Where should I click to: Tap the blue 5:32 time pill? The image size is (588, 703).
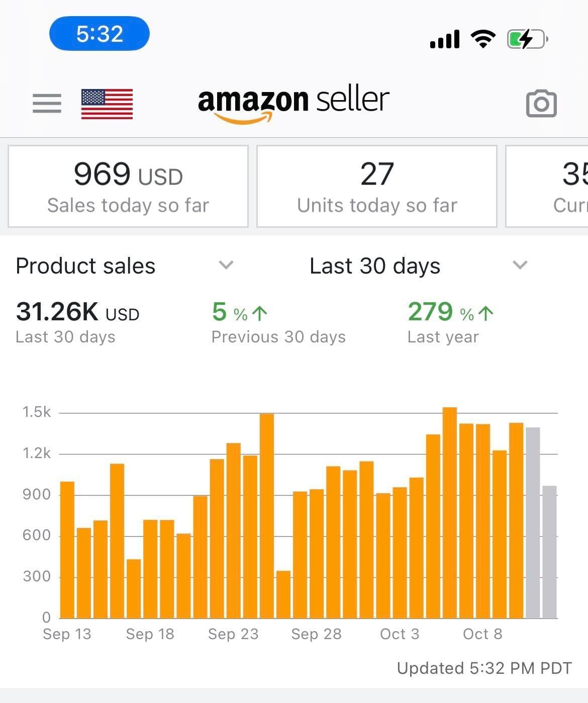100,34
